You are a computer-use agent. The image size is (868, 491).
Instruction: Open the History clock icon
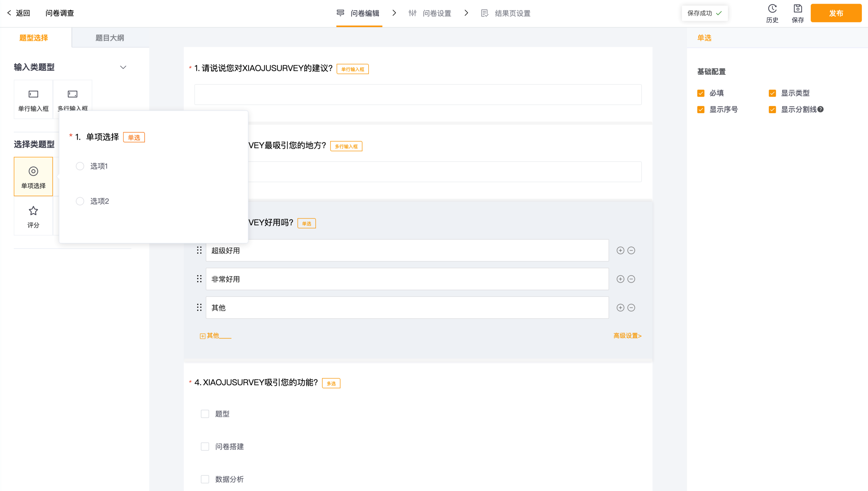[x=772, y=9]
